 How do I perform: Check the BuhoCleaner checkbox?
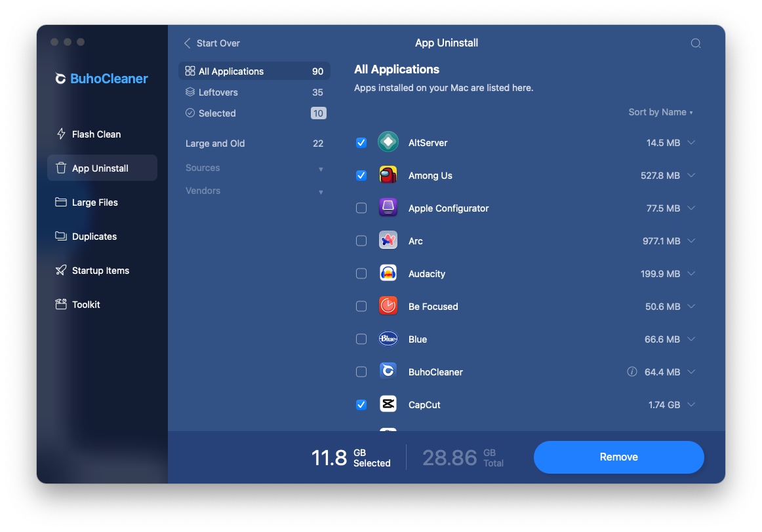pos(361,372)
